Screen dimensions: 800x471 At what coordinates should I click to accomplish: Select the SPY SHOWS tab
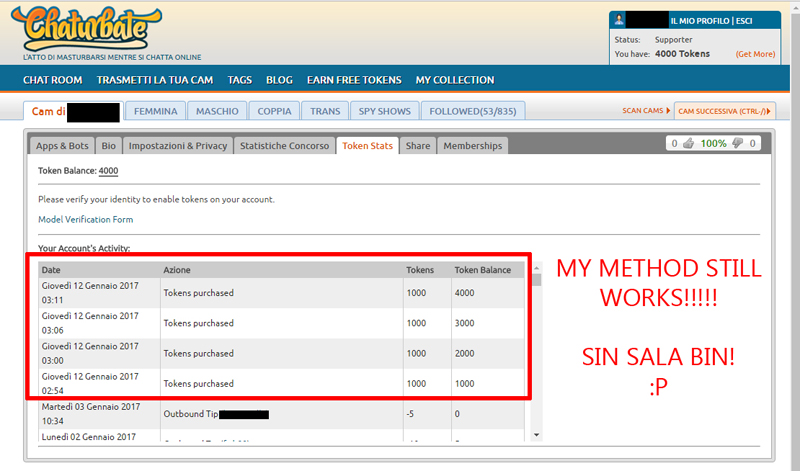pyautogui.click(x=385, y=111)
